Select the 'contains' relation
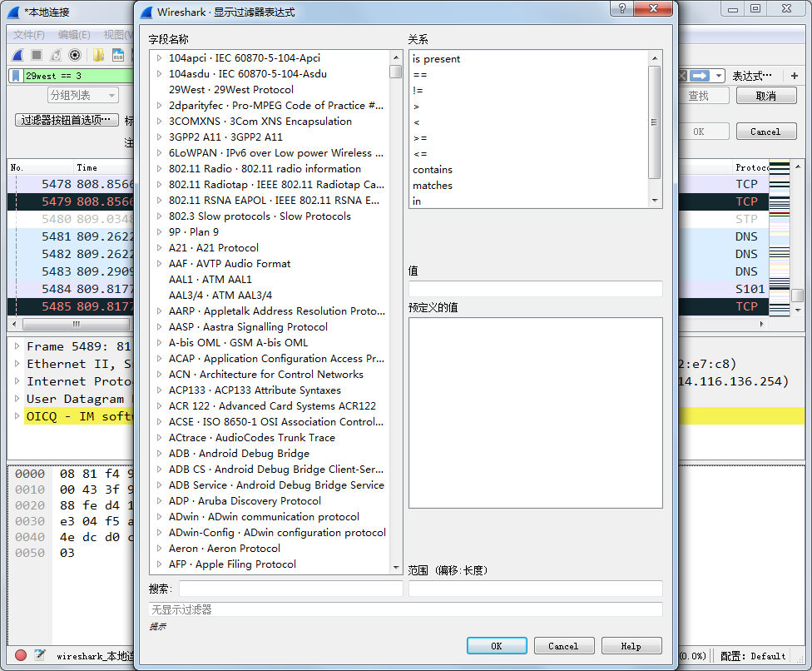 pyautogui.click(x=433, y=170)
